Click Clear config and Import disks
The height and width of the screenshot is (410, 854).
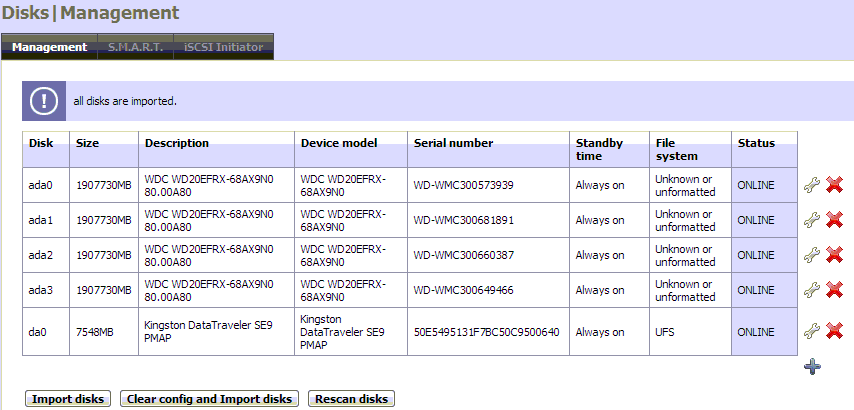tap(210, 399)
